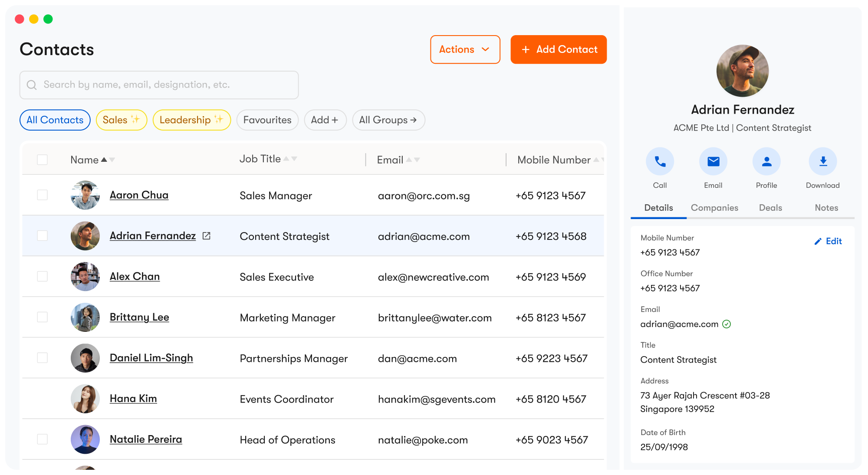Click Hana Kim's avatar photo

[x=85, y=399]
